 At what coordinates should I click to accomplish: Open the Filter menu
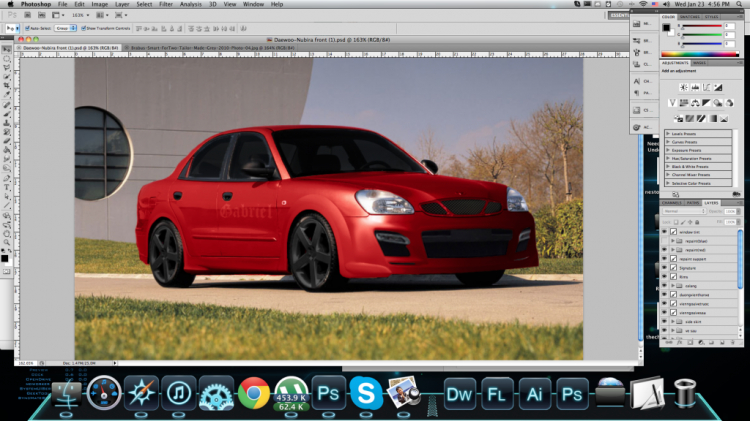[165, 4]
